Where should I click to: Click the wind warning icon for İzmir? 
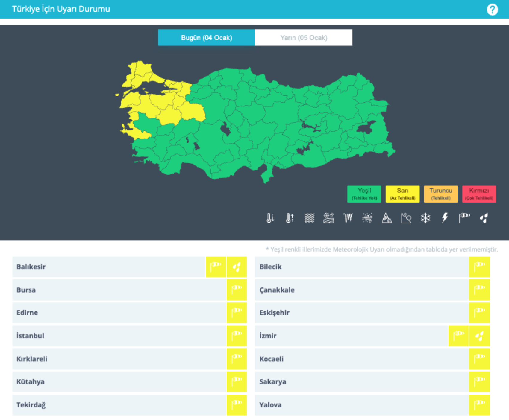point(458,336)
